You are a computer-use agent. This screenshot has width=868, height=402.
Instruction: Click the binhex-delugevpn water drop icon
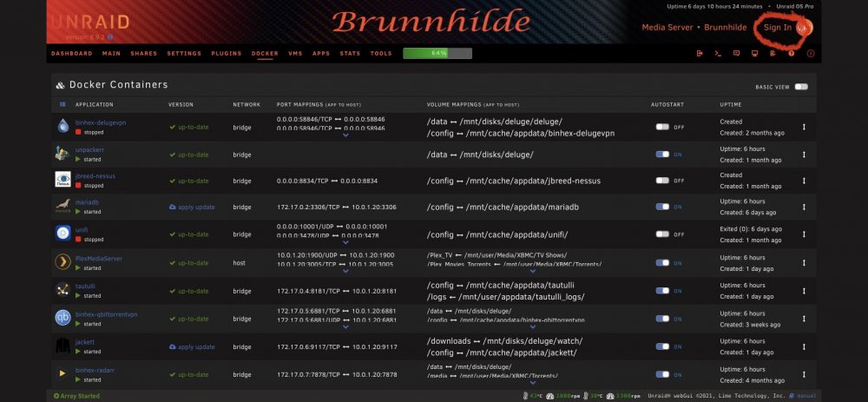pyautogui.click(x=63, y=126)
